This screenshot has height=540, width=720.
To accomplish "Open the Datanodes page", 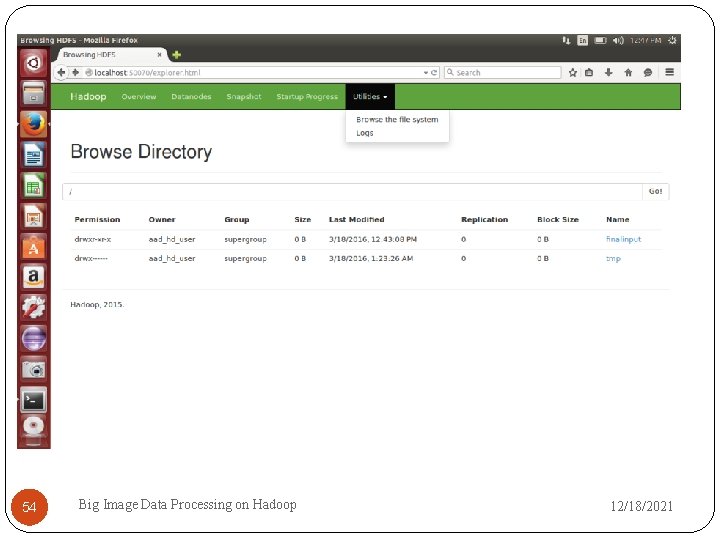I will [x=191, y=96].
